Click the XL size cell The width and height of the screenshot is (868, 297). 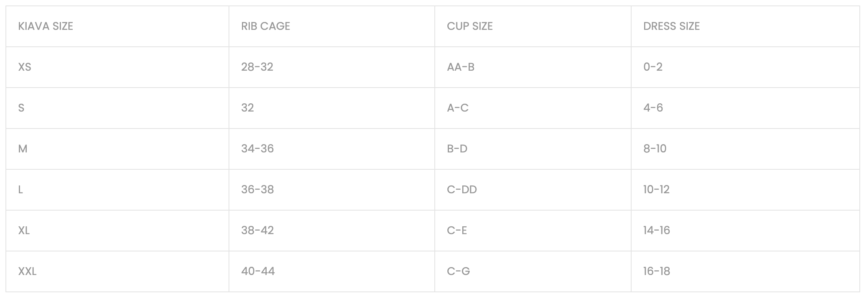(24, 231)
